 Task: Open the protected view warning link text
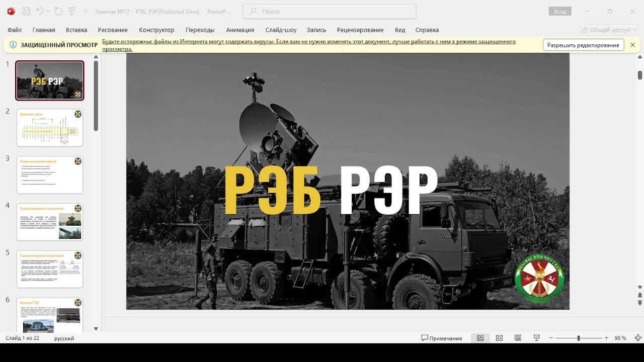click(309, 45)
